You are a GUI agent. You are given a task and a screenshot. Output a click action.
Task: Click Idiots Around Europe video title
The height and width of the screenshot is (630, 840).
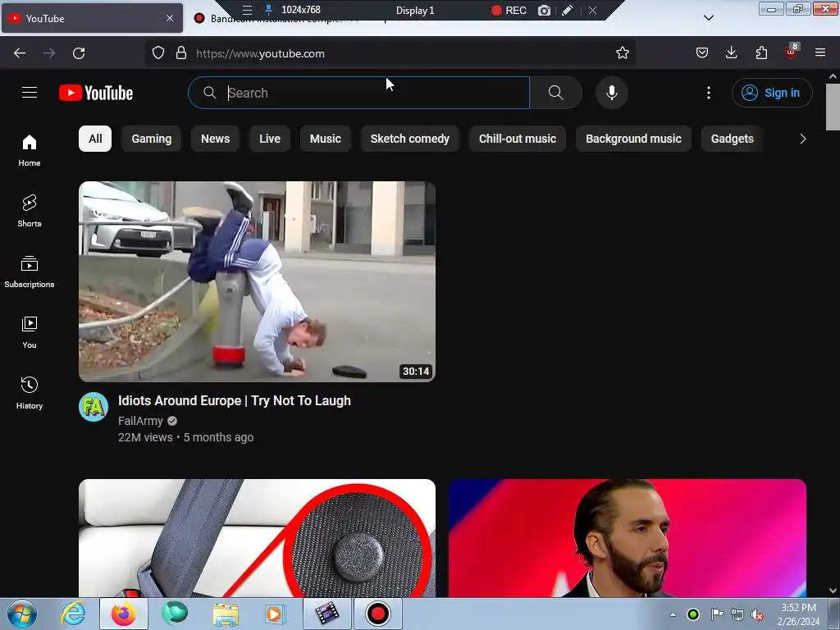[x=234, y=400]
